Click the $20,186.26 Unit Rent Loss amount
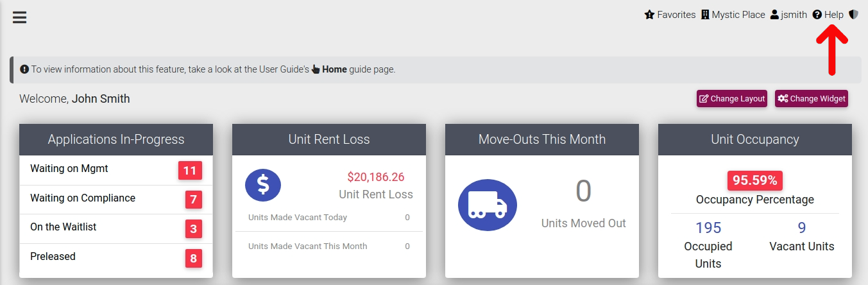Viewport: 868px width, 285px height. pos(376,177)
